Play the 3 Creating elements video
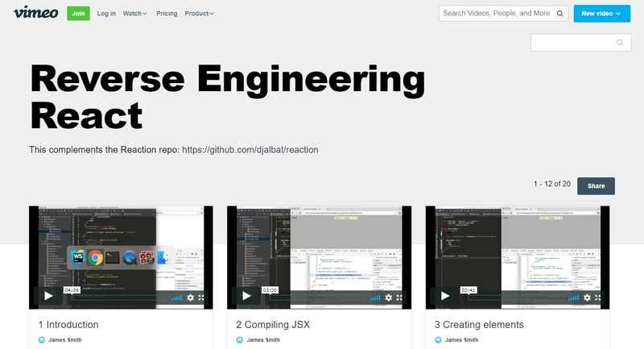The width and height of the screenshot is (644, 349). tap(445, 296)
